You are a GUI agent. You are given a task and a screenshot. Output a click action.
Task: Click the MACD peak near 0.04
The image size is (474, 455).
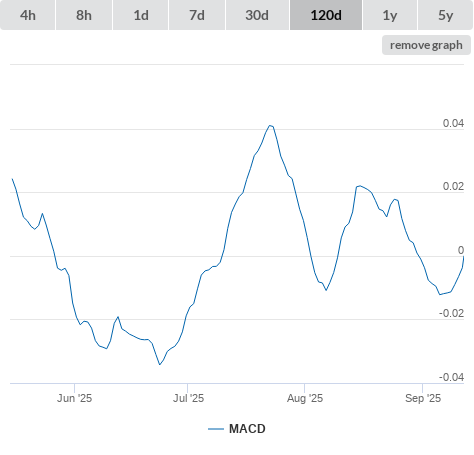(x=270, y=126)
